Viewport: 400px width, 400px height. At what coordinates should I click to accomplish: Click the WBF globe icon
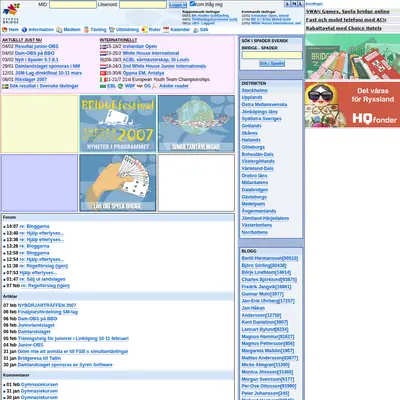point(120,86)
